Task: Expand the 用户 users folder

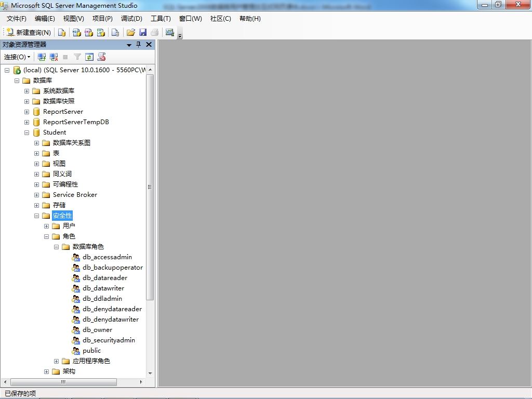Action: point(46,227)
